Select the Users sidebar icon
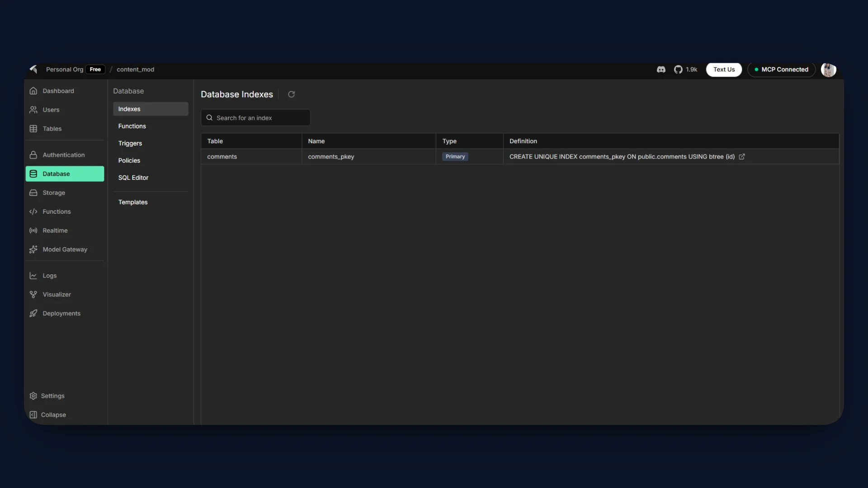The width and height of the screenshot is (868, 488). pos(33,110)
